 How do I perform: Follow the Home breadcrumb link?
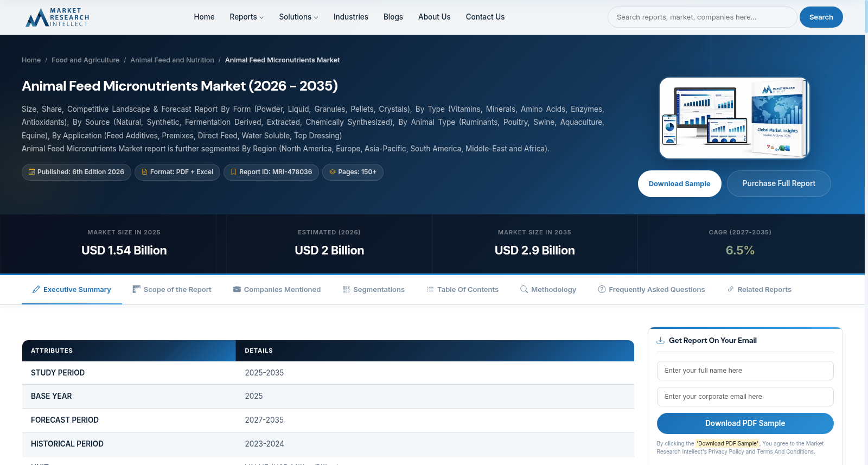31,60
